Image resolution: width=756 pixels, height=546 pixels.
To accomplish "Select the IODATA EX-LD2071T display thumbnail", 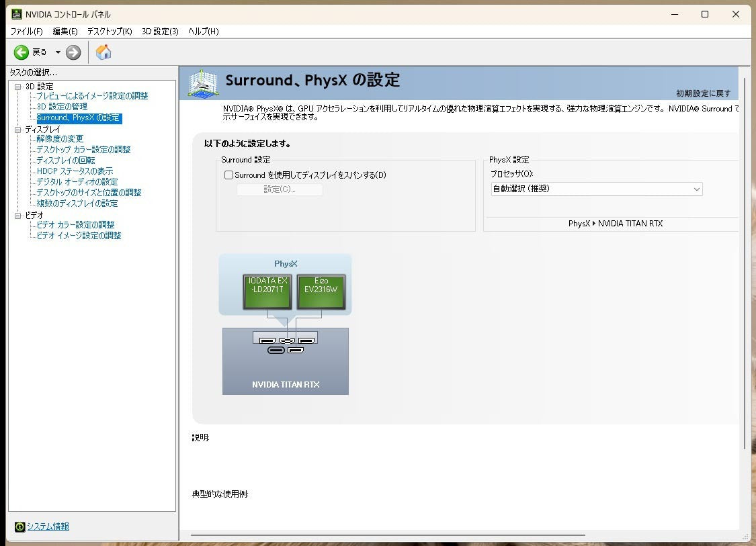I will click(267, 291).
